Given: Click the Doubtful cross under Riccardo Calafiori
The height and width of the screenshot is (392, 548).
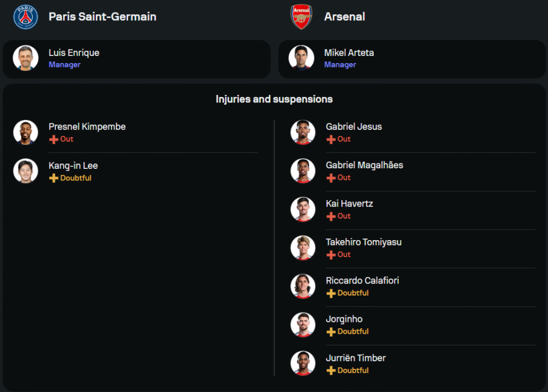Looking at the screenshot, I should tap(331, 293).
